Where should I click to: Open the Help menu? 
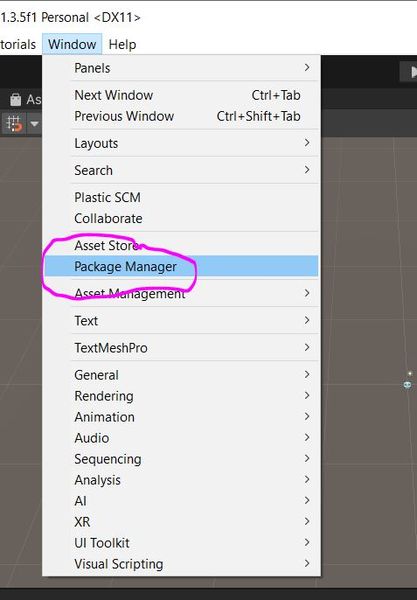(x=122, y=44)
